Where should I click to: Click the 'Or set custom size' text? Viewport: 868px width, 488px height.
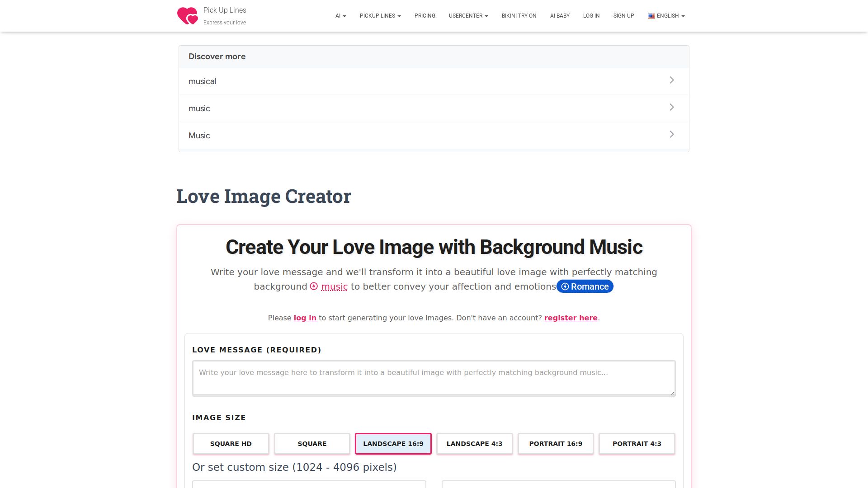[294, 467]
